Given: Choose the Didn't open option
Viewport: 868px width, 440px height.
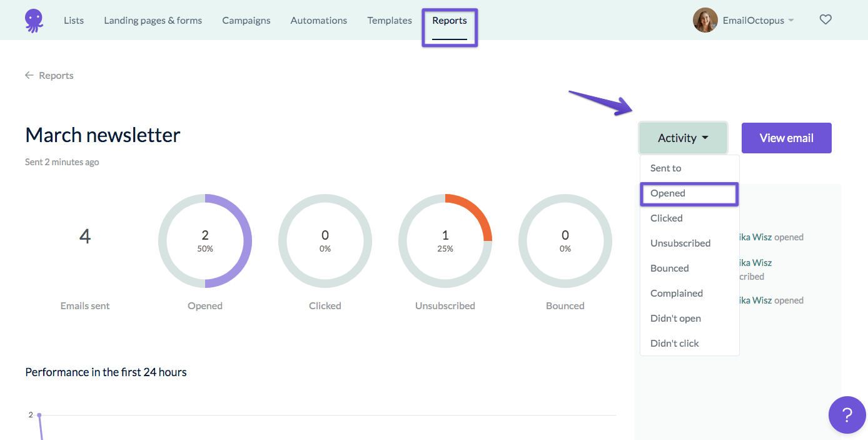Looking at the screenshot, I should tap(675, 319).
